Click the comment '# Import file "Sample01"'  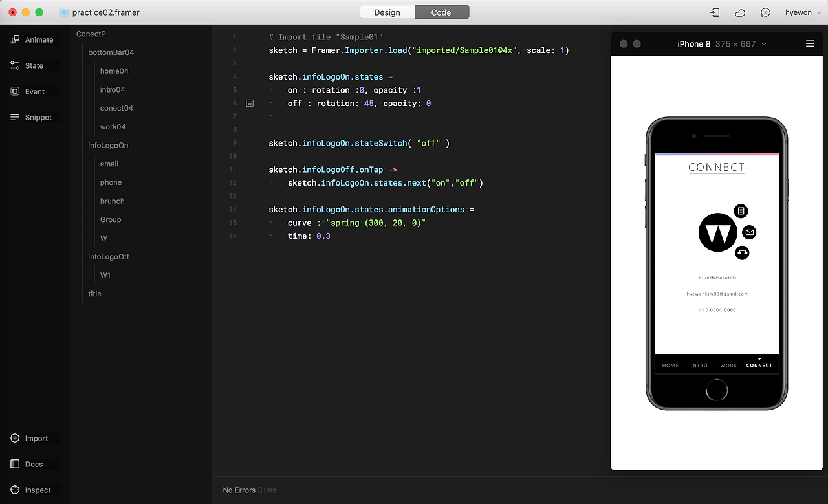pos(326,37)
